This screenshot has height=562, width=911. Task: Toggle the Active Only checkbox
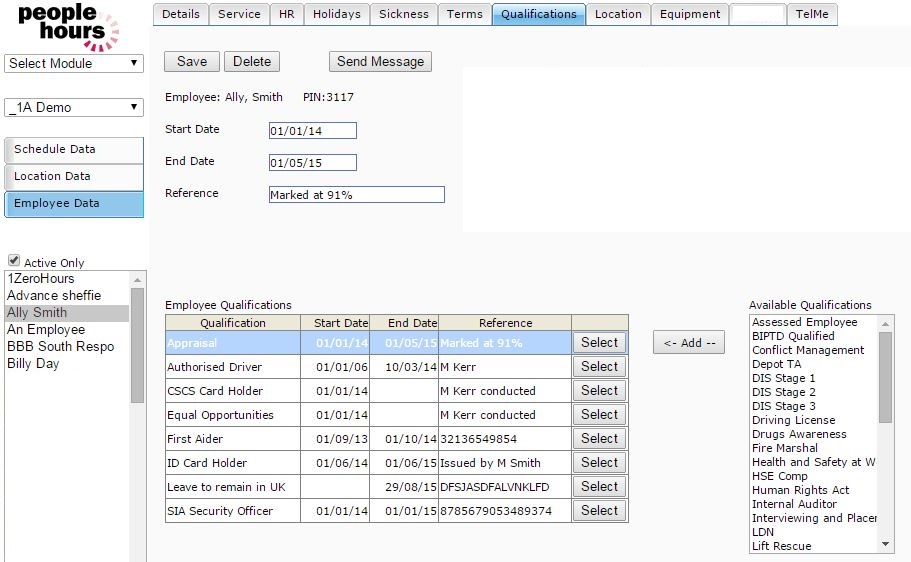pyautogui.click(x=14, y=261)
